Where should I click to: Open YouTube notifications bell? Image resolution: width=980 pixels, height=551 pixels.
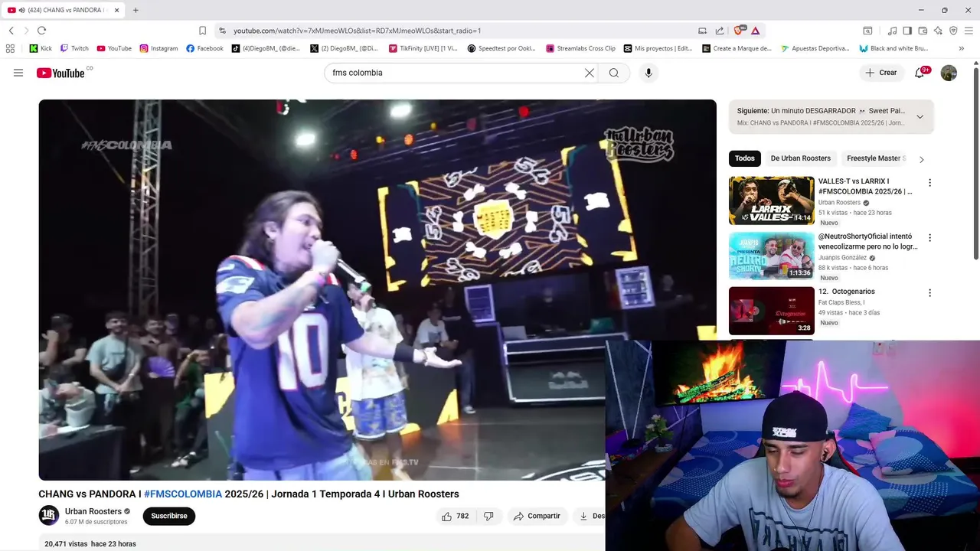[x=920, y=73]
